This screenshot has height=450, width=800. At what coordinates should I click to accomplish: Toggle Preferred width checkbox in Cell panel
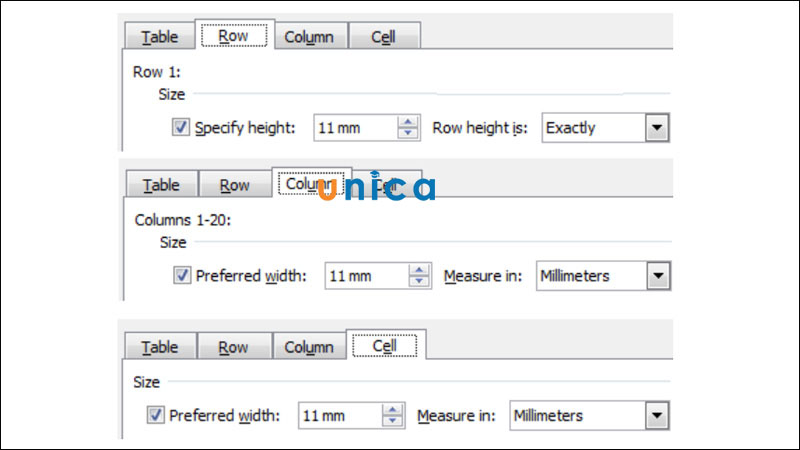click(156, 415)
